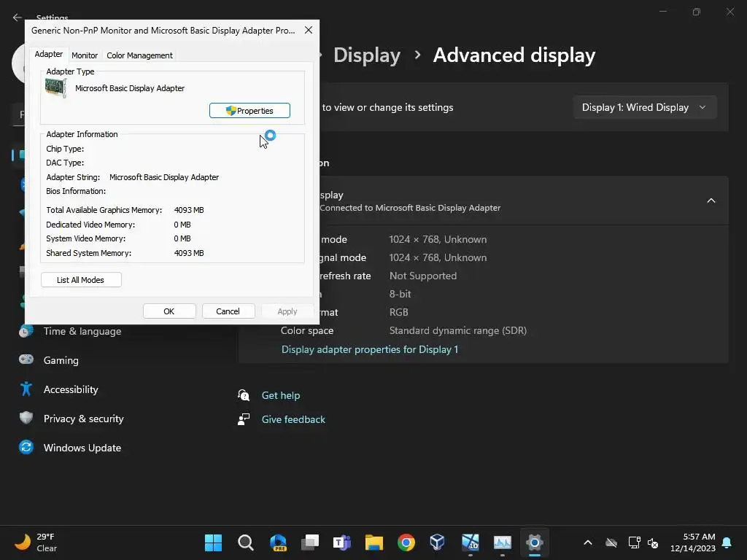Click the Get help icon
The height and width of the screenshot is (560, 747).
pos(244,394)
